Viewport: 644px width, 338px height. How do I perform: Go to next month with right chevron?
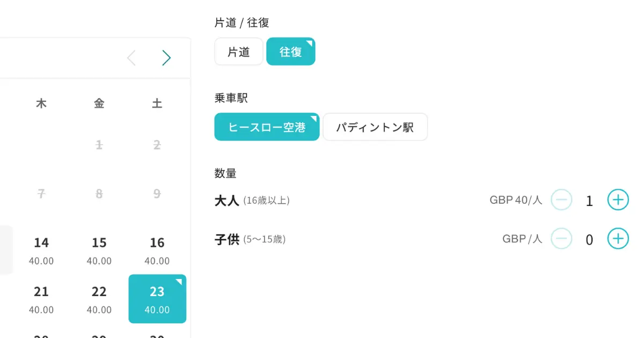point(166,58)
